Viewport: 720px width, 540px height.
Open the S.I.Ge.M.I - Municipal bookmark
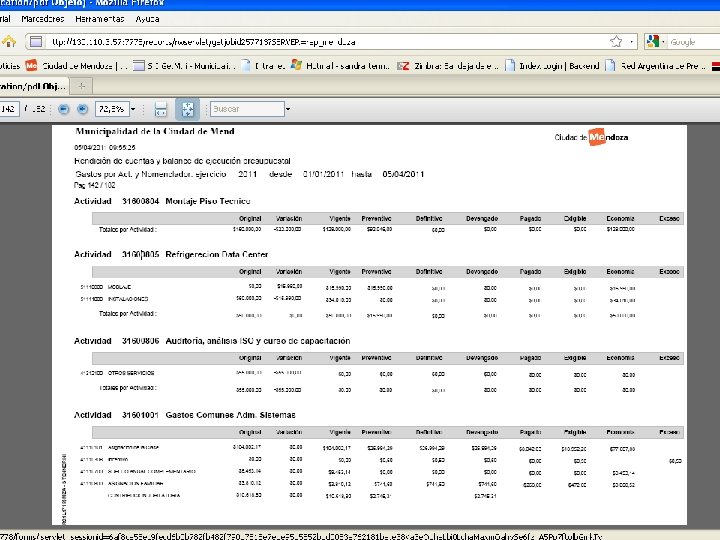point(184,66)
